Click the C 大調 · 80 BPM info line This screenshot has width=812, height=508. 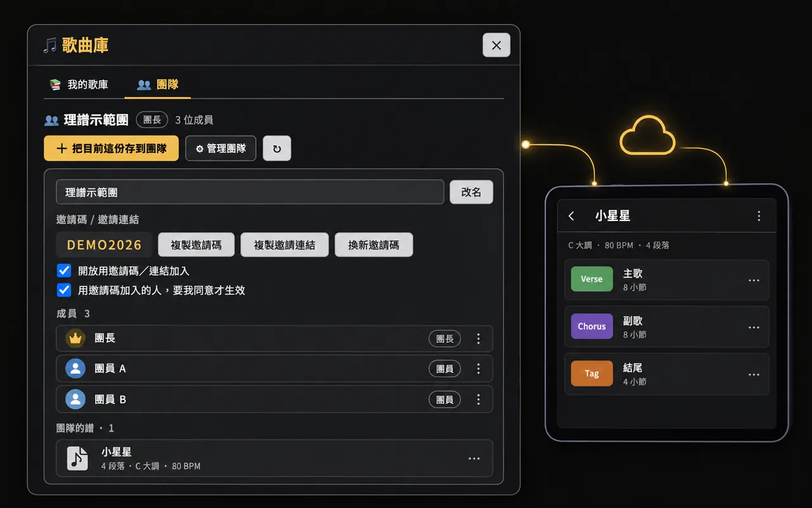[x=619, y=245]
